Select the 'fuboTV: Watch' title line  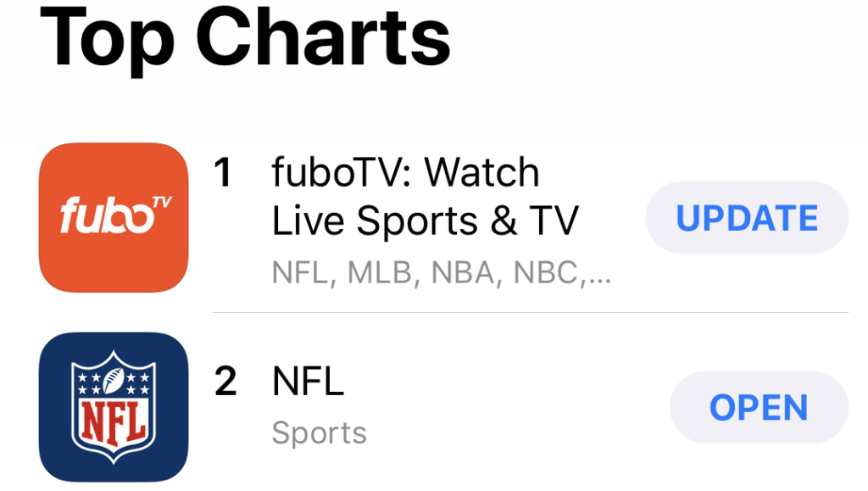405,172
